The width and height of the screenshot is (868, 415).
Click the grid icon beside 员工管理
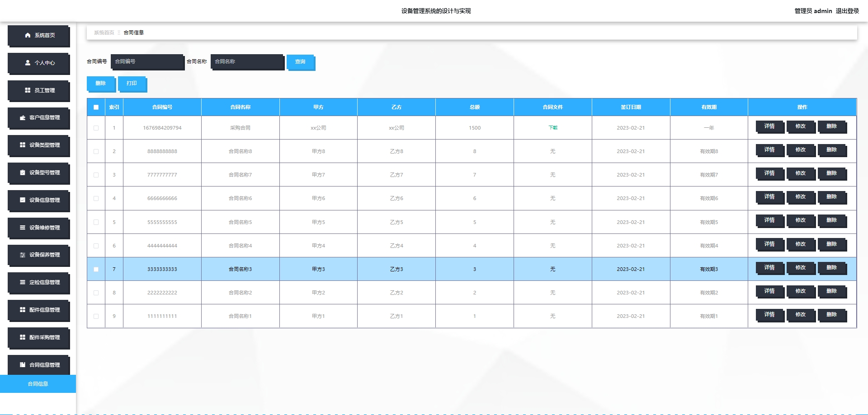(28, 90)
